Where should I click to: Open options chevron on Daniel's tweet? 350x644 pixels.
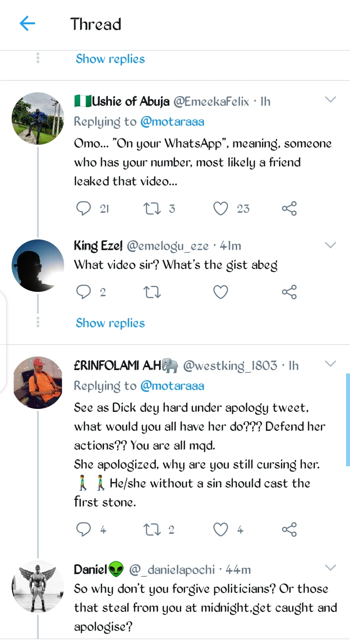[x=331, y=568]
